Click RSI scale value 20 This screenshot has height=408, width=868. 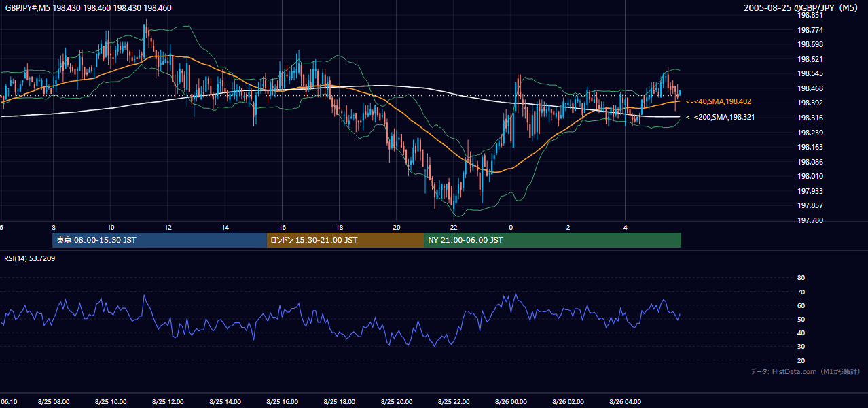(801, 360)
